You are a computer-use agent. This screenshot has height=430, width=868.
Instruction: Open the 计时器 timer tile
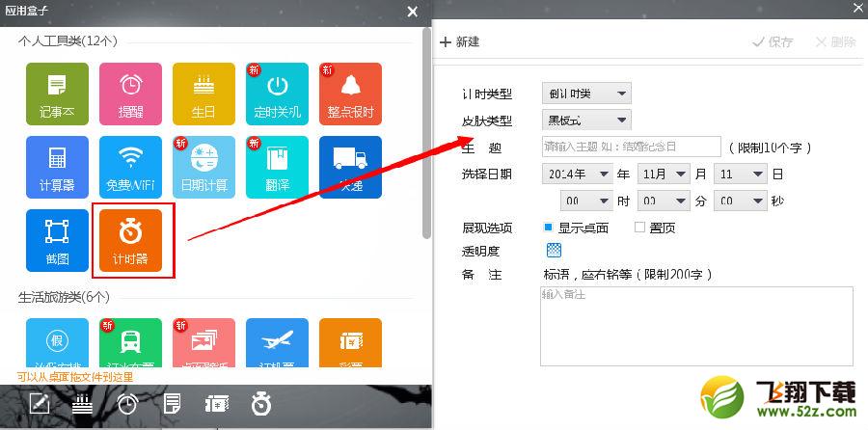coord(130,240)
